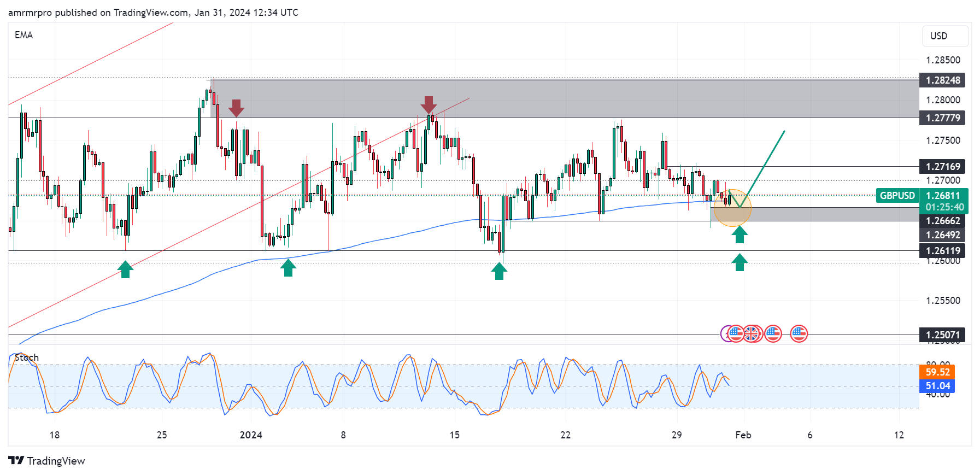Click the 29 date on time axis
This screenshot has width=980, height=475.
point(677,435)
